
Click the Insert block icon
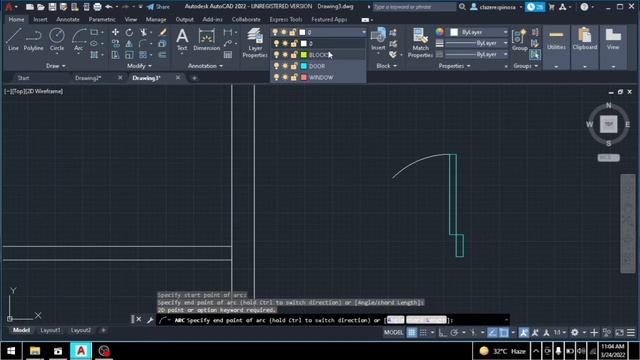pyautogui.click(x=378, y=40)
